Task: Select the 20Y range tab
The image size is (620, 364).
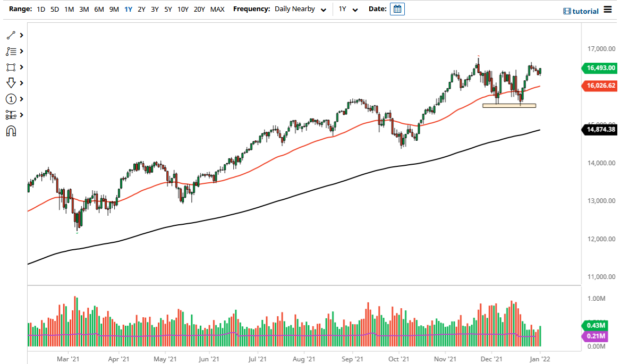Action: (x=199, y=9)
